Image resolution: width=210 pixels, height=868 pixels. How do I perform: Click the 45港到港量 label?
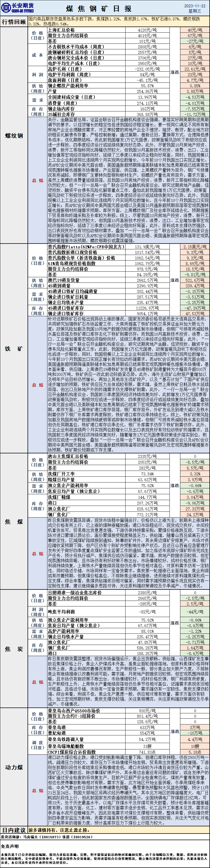[x=59, y=285]
